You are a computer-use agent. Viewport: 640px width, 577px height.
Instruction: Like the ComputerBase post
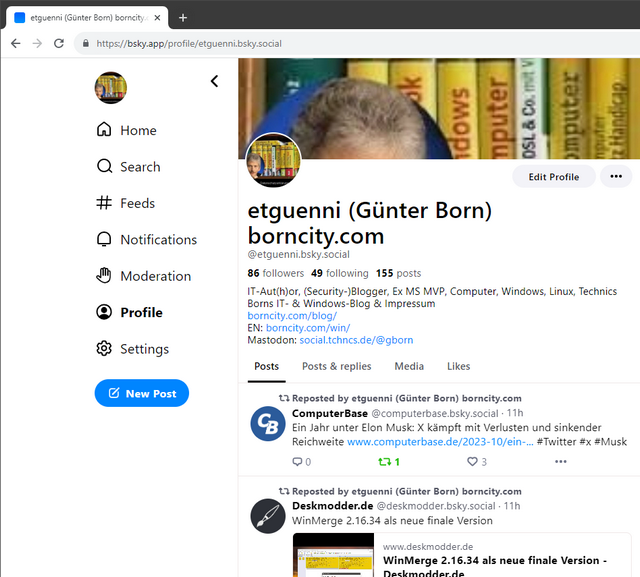pyautogui.click(x=477, y=462)
